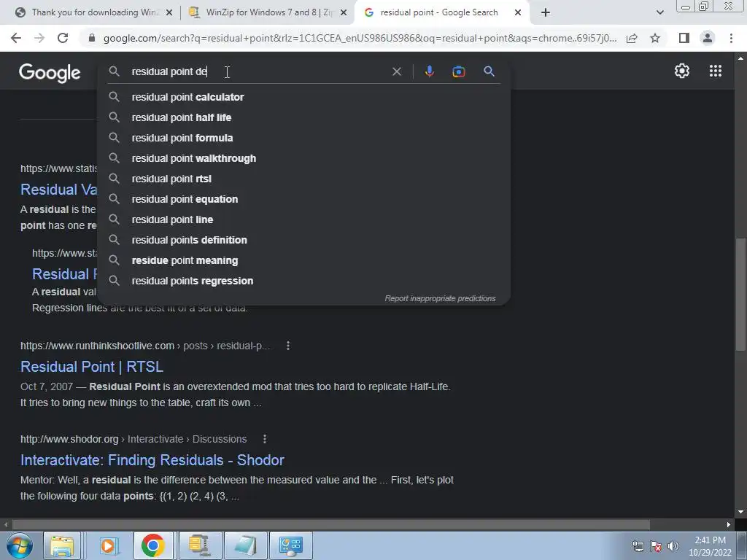Screen dimensions: 747x560
Task: Open Windows Media Player from taskbar
Action: point(108,545)
